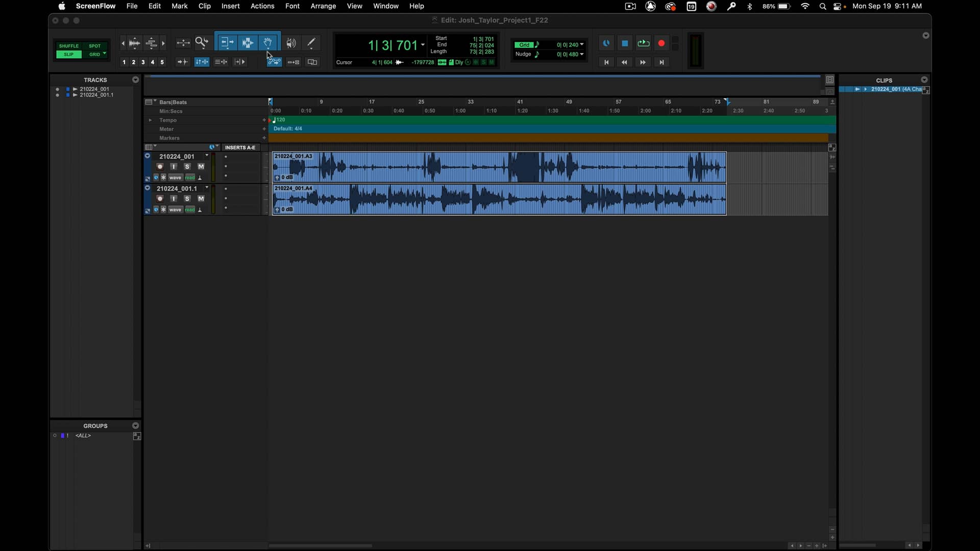Expand the Tempo ruler triangle
This screenshot has height=551, width=980.
tap(150, 120)
